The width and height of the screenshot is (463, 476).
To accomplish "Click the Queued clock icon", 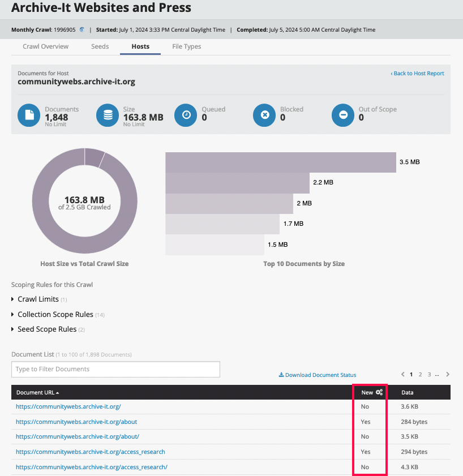I will [x=186, y=115].
